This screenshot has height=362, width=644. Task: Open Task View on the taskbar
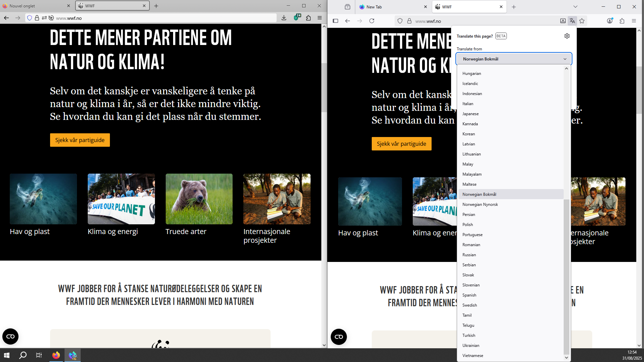(39, 355)
